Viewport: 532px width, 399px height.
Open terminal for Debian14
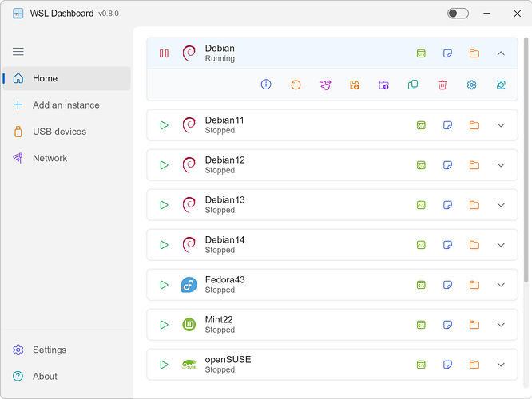421,245
